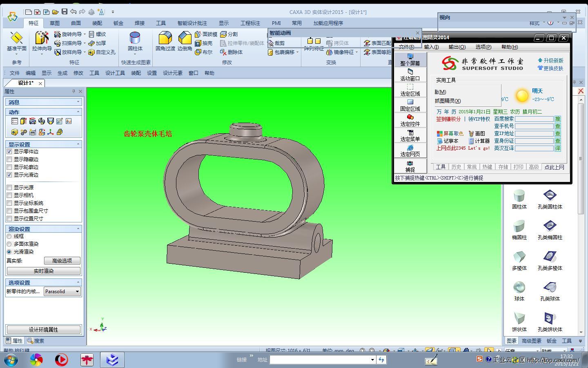Collapse the 选项设置 section
The height and width of the screenshot is (368, 588).
[78, 282]
